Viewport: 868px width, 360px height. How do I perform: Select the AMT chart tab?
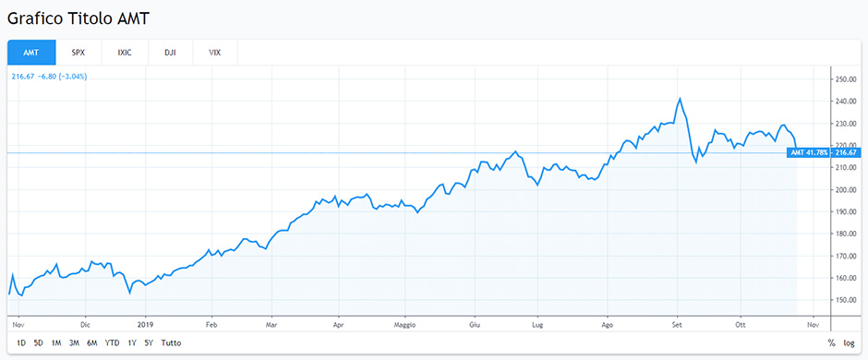[31, 53]
